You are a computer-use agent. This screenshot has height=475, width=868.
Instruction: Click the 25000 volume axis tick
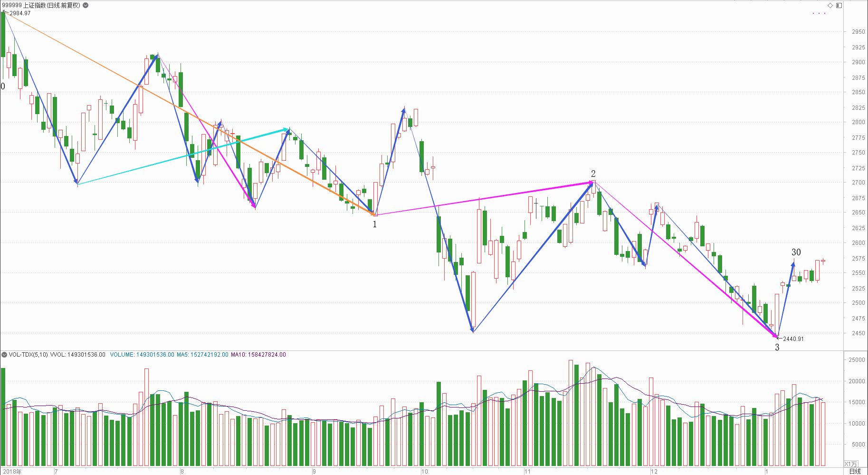[857, 360]
